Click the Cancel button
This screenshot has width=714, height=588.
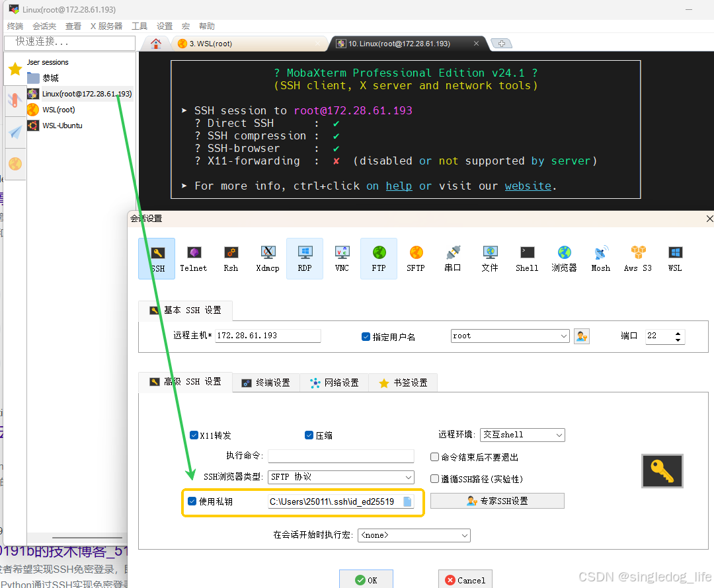click(x=465, y=580)
